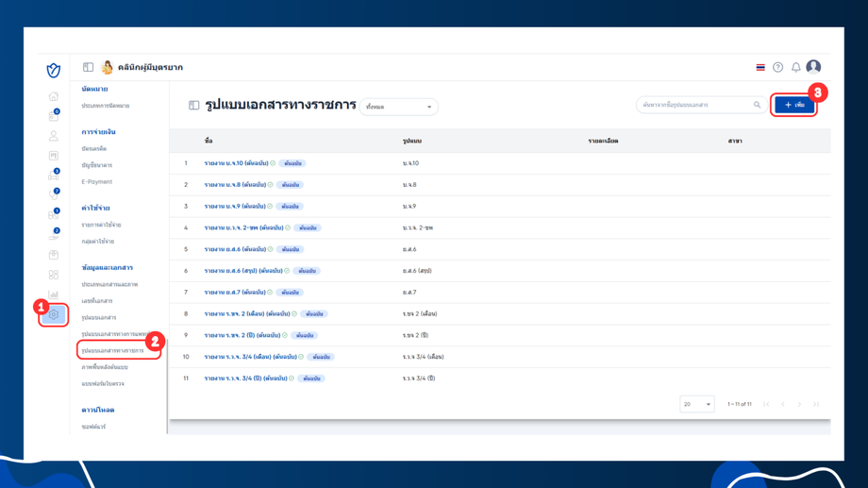Open report รายงาน บ.จ.8 (ต้นฉบับ)
868x488 pixels.
[235, 185]
